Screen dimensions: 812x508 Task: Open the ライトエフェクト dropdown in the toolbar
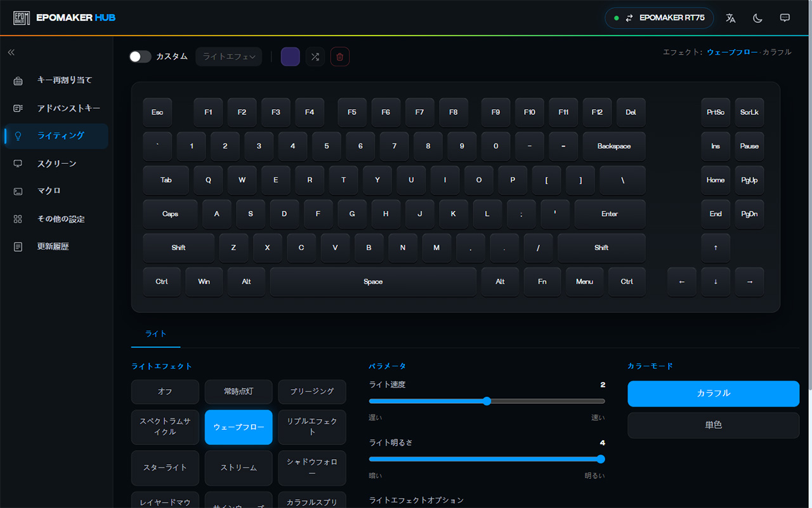click(228, 57)
